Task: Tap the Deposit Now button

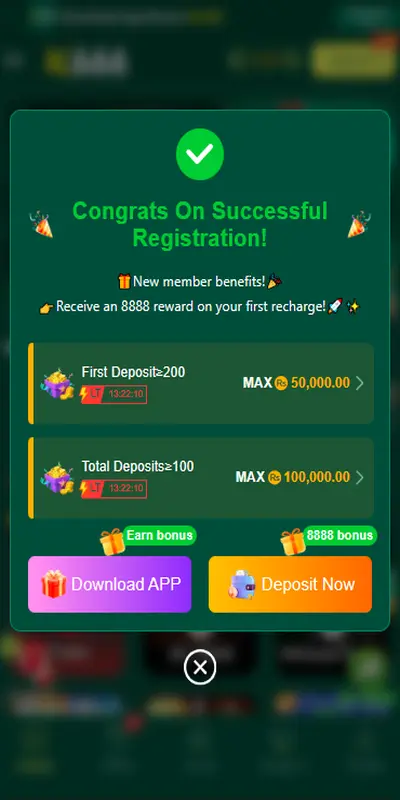Action: (290, 584)
